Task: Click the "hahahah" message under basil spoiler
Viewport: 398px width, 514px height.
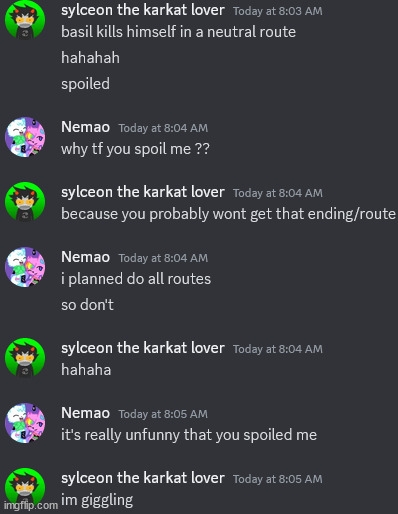Action: click(90, 58)
